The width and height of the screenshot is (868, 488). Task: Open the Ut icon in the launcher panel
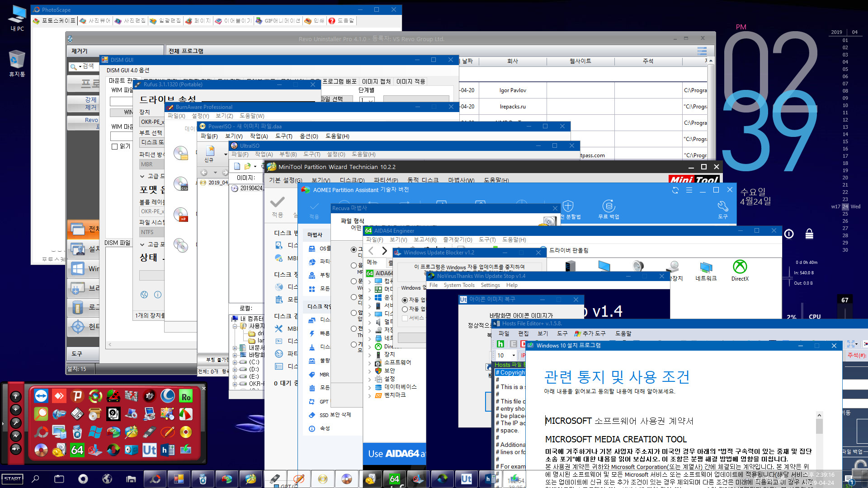point(150,450)
